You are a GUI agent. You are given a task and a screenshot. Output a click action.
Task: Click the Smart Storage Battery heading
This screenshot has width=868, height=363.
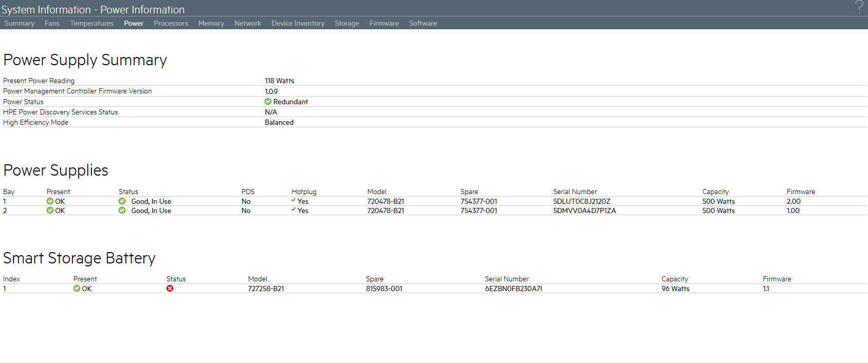pyautogui.click(x=80, y=258)
